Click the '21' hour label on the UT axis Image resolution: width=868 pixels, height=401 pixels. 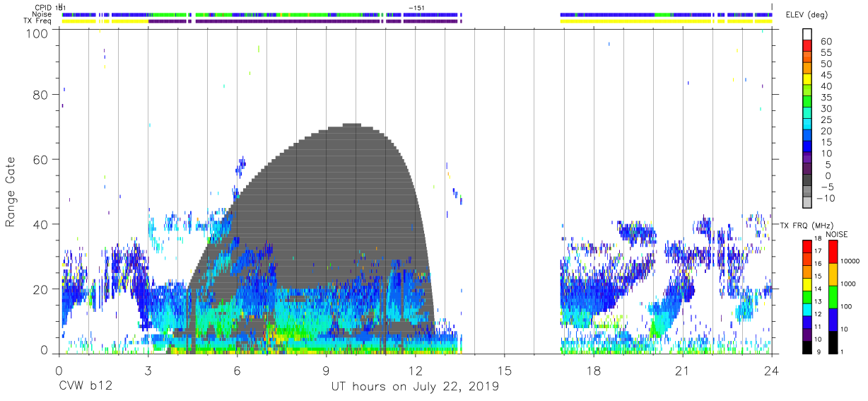(x=683, y=371)
